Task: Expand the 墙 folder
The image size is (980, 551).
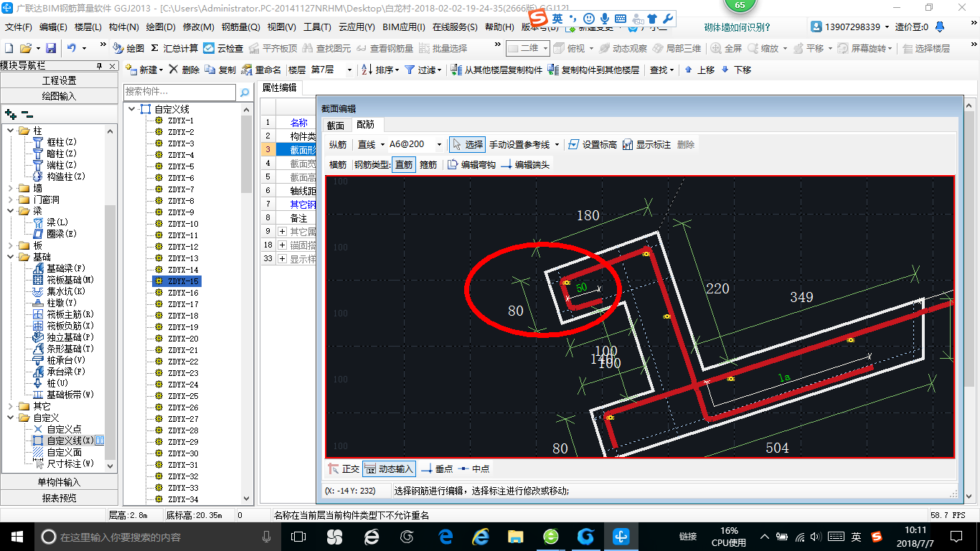Action: [11, 188]
